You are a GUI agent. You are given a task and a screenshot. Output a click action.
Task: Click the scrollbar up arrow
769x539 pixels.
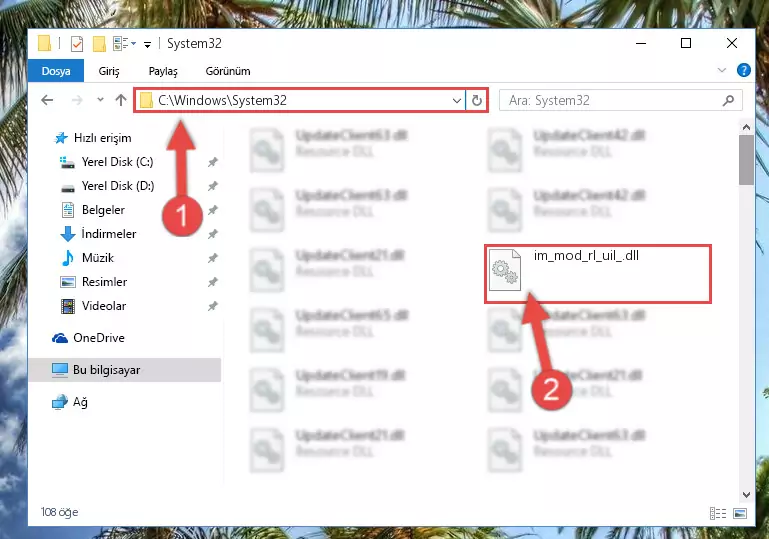tap(746, 127)
